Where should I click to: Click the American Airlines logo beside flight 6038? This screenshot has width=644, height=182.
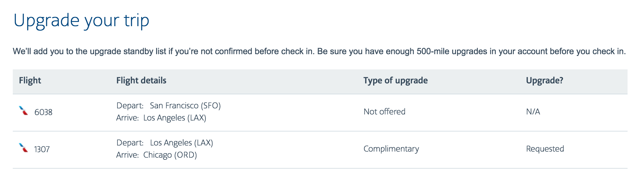point(23,111)
